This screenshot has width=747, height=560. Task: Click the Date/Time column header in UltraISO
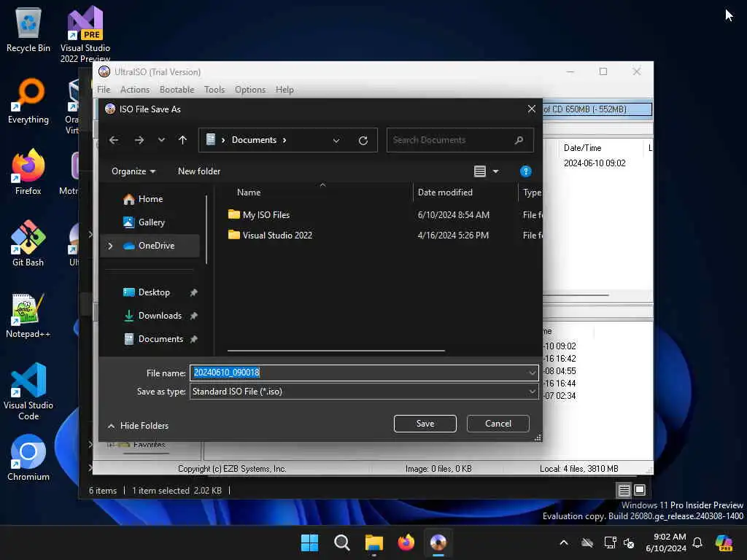pos(582,148)
